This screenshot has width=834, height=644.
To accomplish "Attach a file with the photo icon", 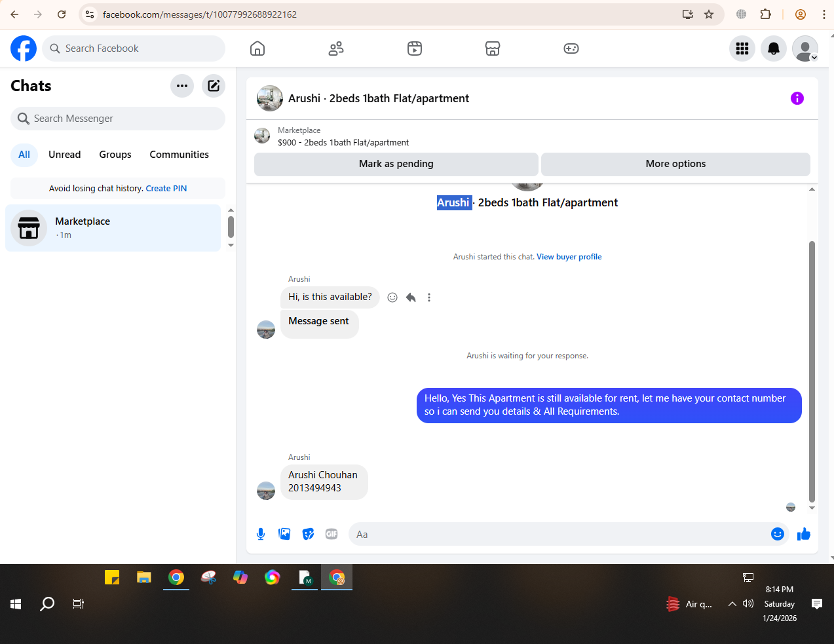I will (x=284, y=534).
